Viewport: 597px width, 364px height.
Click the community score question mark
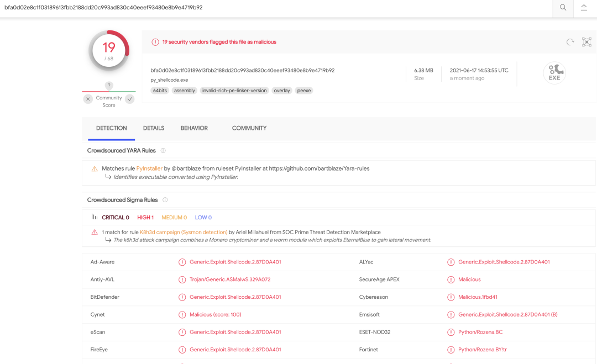click(109, 86)
